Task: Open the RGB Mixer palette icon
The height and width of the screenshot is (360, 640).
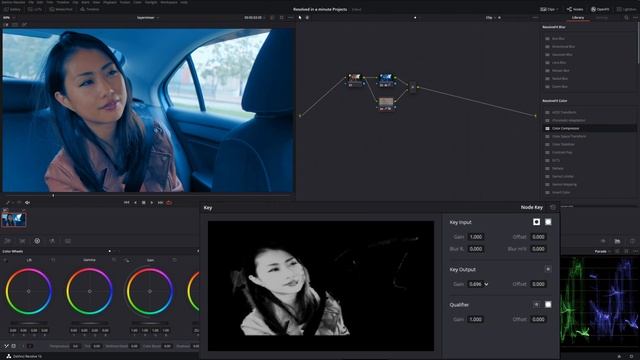Action: click(x=52, y=241)
